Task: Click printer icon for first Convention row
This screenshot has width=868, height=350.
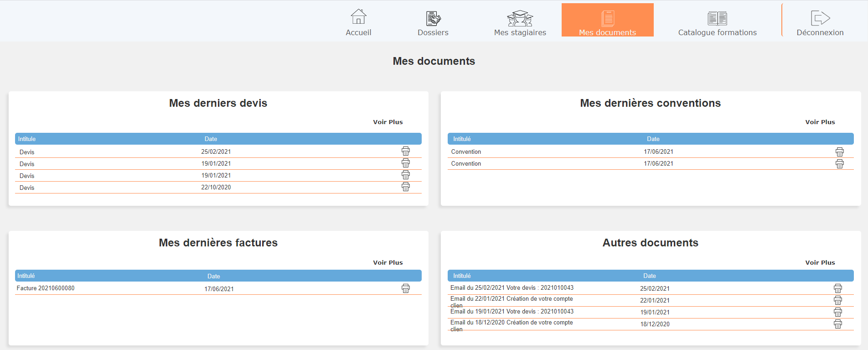Action: (839, 152)
